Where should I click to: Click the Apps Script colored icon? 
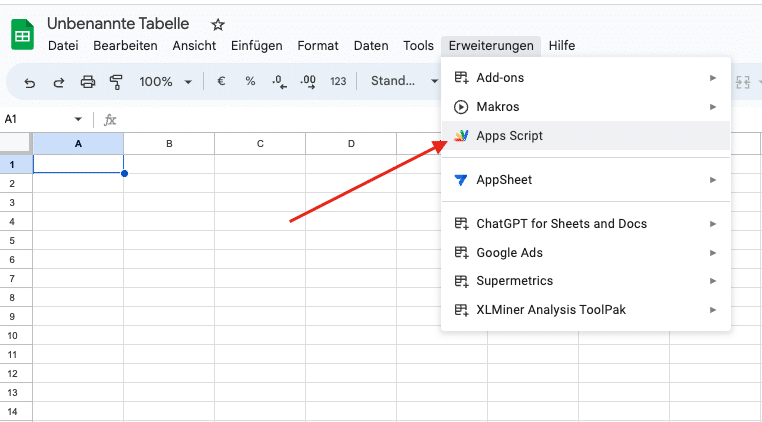[x=461, y=136]
